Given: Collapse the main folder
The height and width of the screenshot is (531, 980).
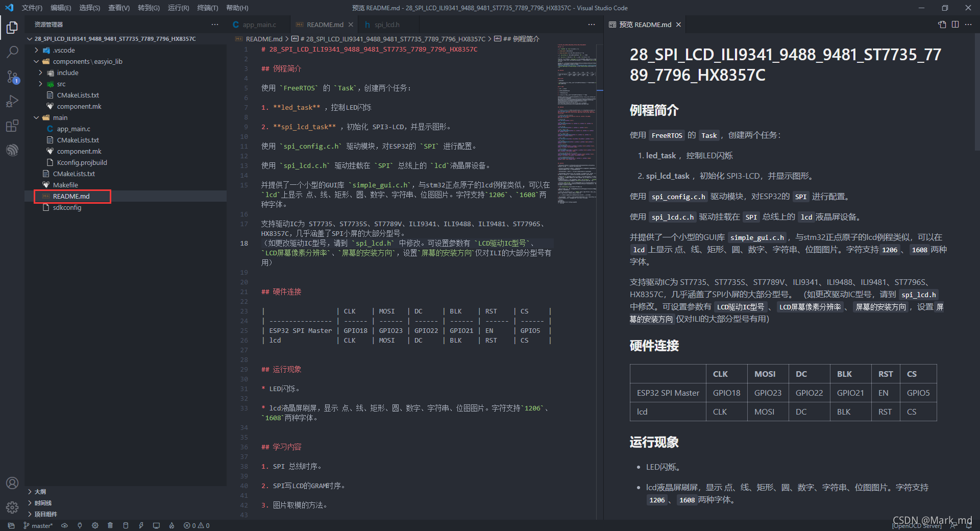Looking at the screenshot, I should tap(126, 117).
